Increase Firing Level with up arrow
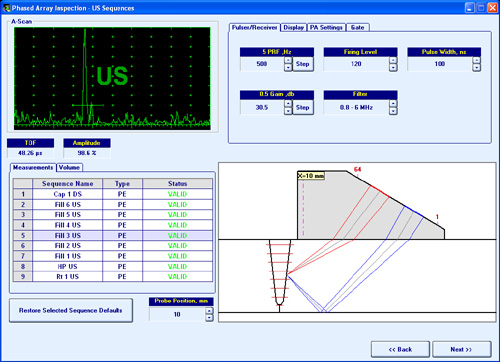 [393, 60]
